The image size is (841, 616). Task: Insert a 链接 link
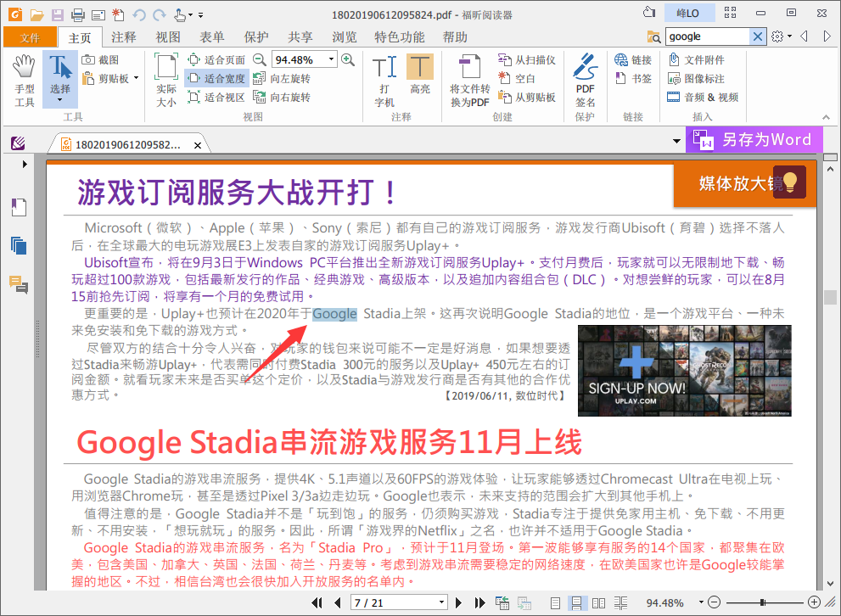[633, 60]
